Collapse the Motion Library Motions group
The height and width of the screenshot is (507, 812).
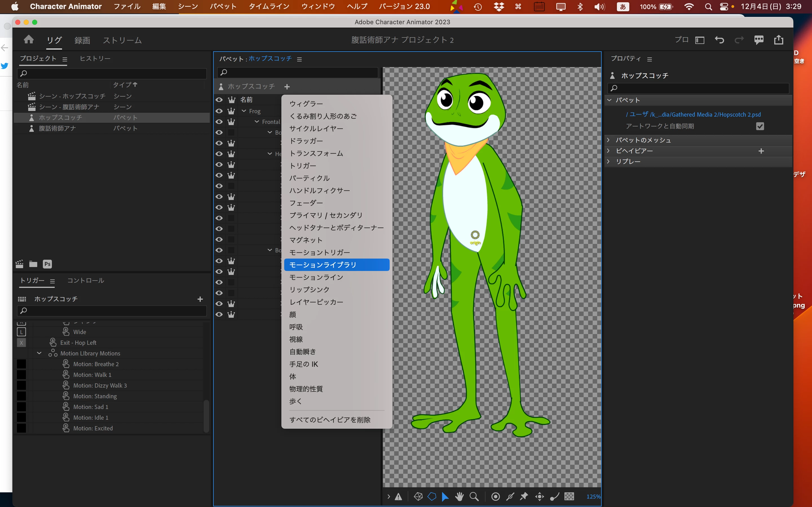click(x=39, y=353)
